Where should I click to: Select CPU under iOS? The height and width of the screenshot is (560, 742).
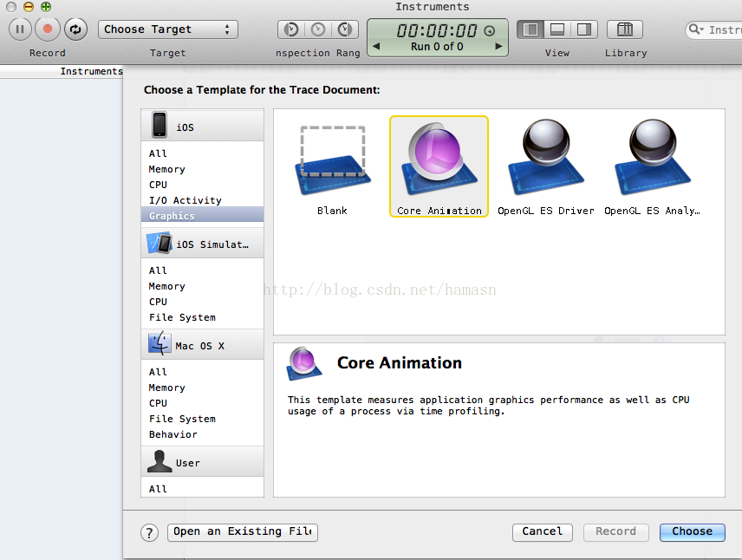(x=203, y=185)
